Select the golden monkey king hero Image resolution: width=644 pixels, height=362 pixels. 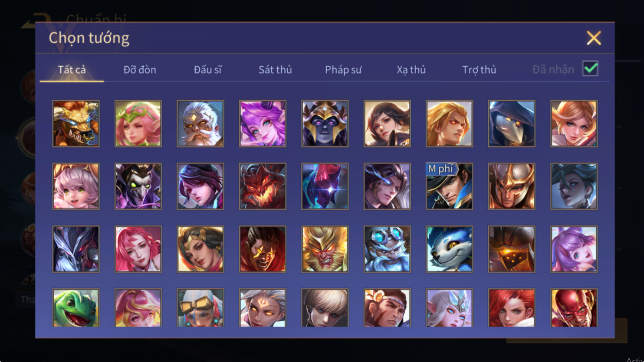325,249
